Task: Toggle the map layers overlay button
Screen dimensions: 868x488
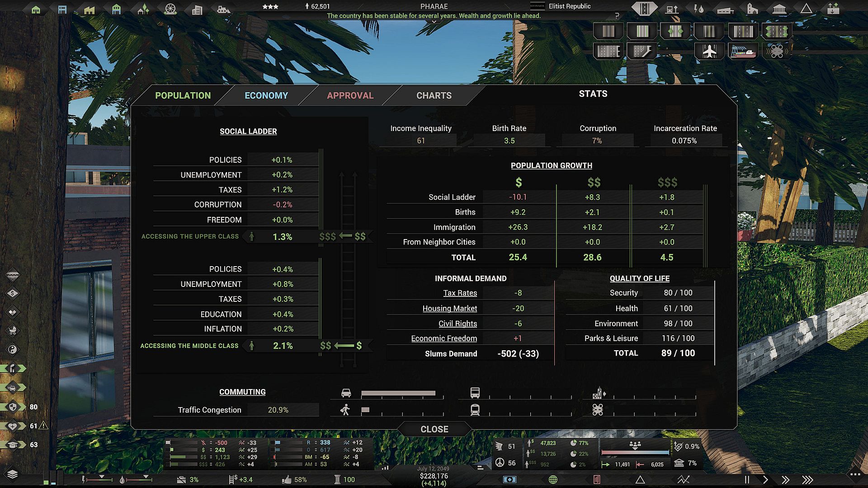Action: coord(12,474)
